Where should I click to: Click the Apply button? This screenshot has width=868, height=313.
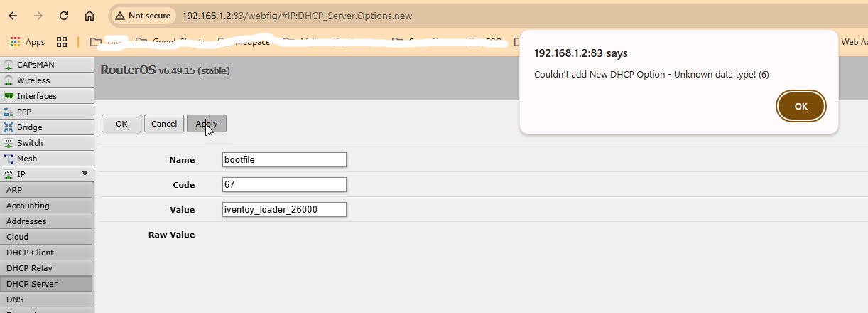click(207, 124)
